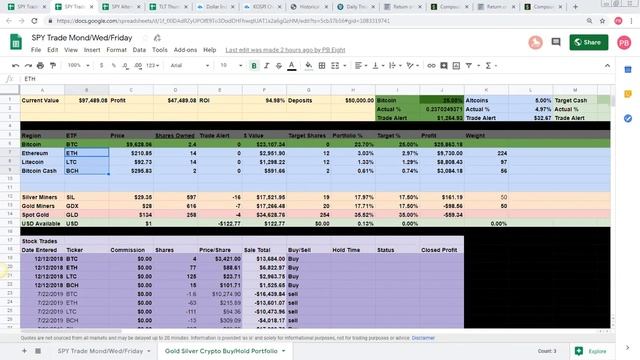
Task: Open the text color picker
Action: click(x=291, y=66)
